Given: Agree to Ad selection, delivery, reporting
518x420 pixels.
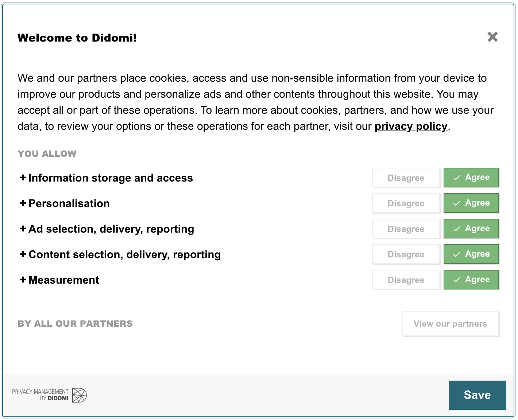Looking at the screenshot, I should (x=471, y=229).
